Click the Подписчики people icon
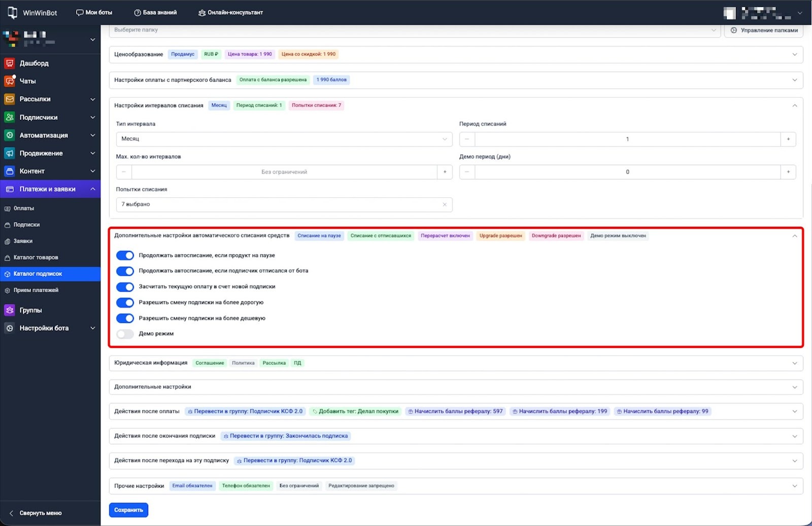This screenshot has height=526, width=812. pos(9,117)
